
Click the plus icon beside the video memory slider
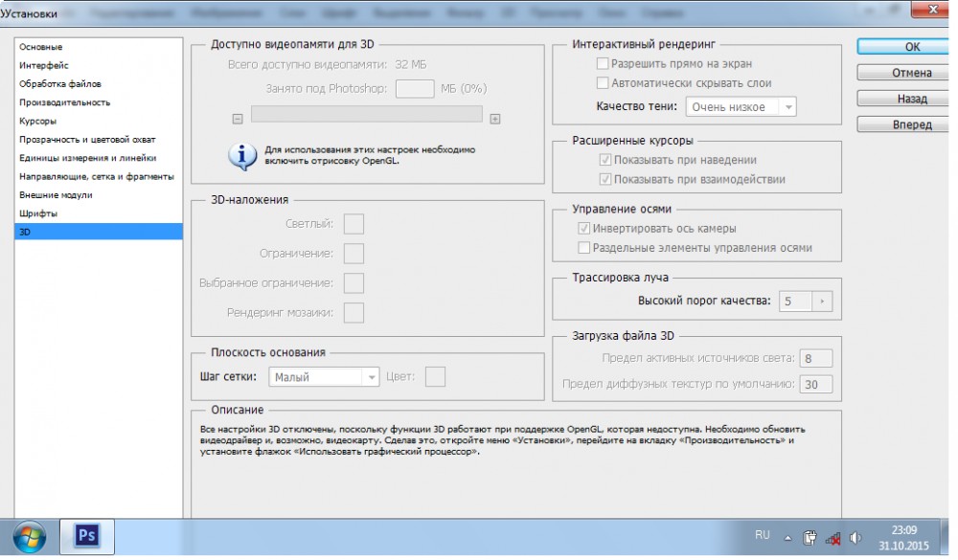495,119
